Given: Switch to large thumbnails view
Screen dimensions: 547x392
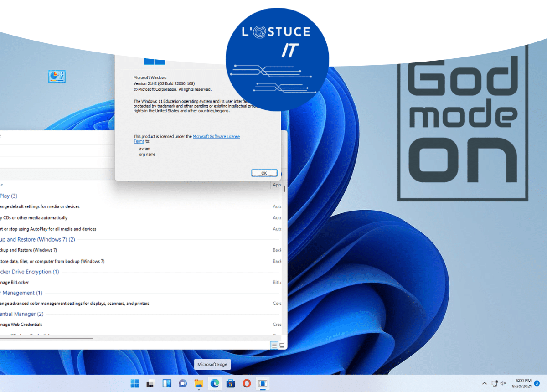Looking at the screenshot, I should coord(282,345).
